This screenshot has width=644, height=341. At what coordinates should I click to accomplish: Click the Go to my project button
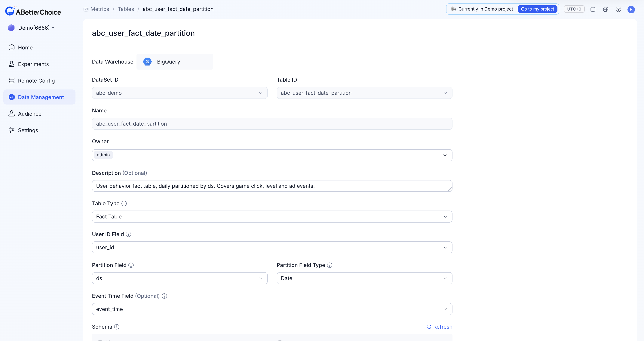point(537,9)
